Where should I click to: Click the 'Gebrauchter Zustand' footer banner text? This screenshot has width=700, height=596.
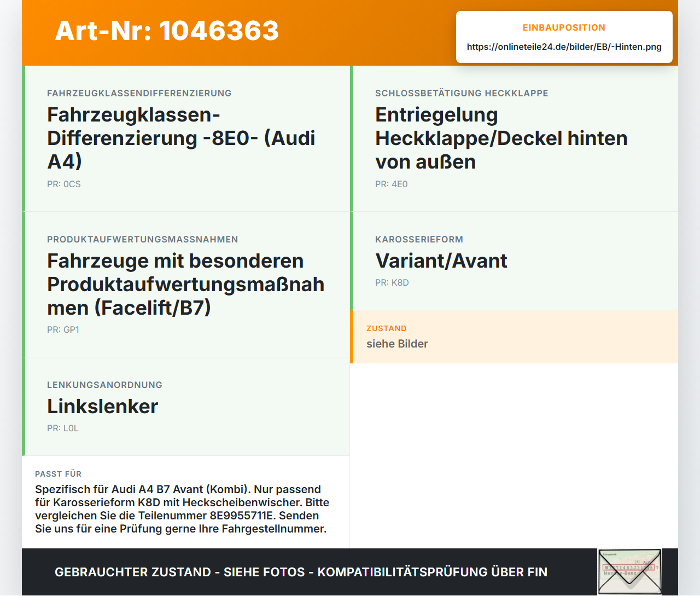click(301, 572)
